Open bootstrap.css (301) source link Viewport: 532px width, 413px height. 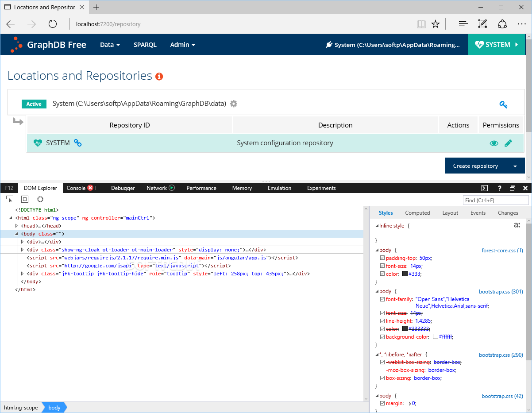(501, 291)
